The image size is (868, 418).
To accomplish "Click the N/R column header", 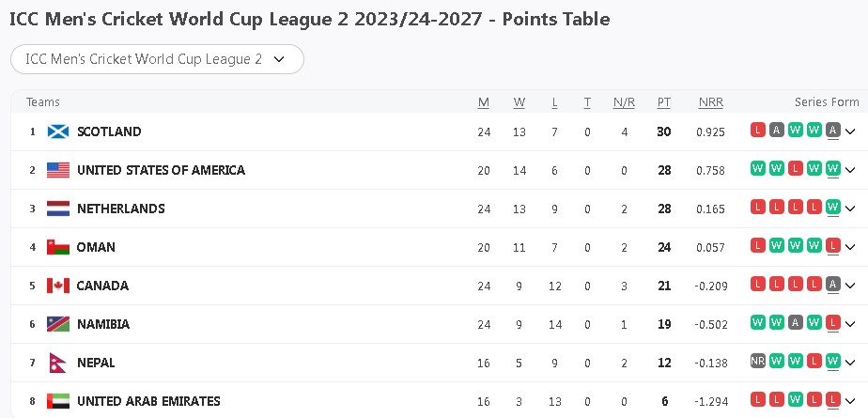I will tap(624, 102).
